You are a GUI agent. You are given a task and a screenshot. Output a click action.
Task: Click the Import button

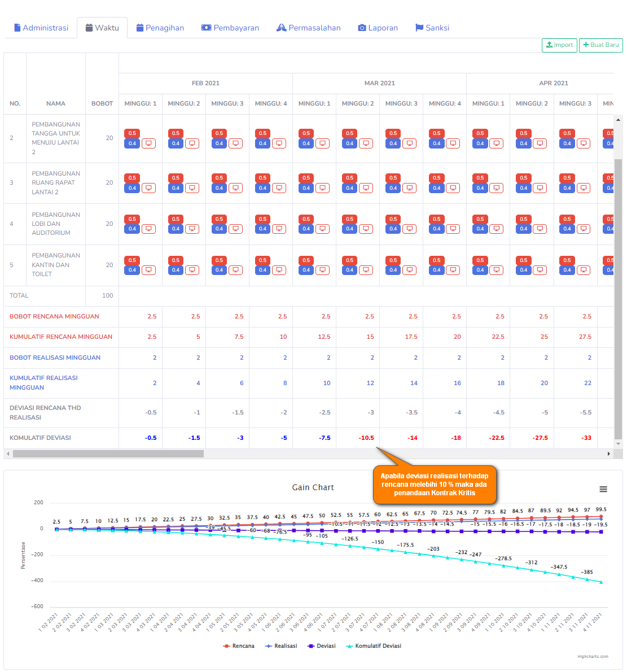pyautogui.click(x=559, y=45)
